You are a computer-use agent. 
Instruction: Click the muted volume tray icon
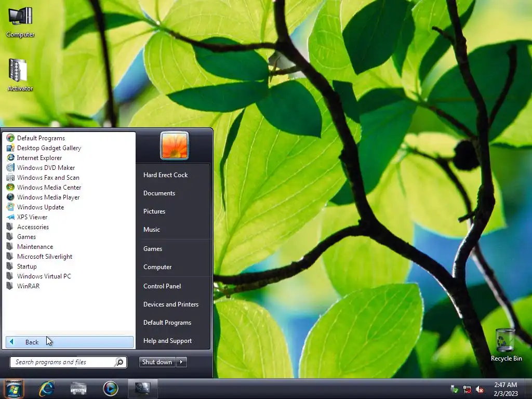[x=480, y=389]
